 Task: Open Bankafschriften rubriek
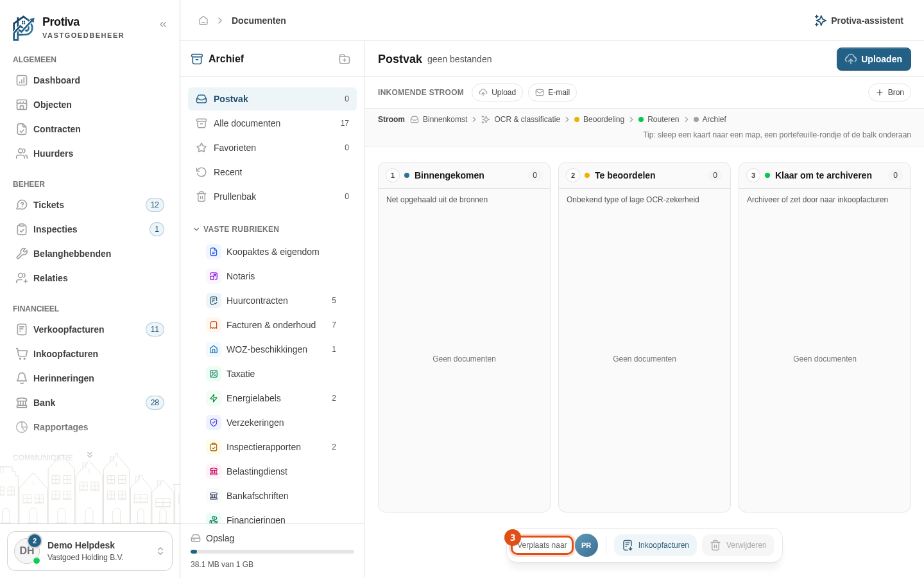272,496
